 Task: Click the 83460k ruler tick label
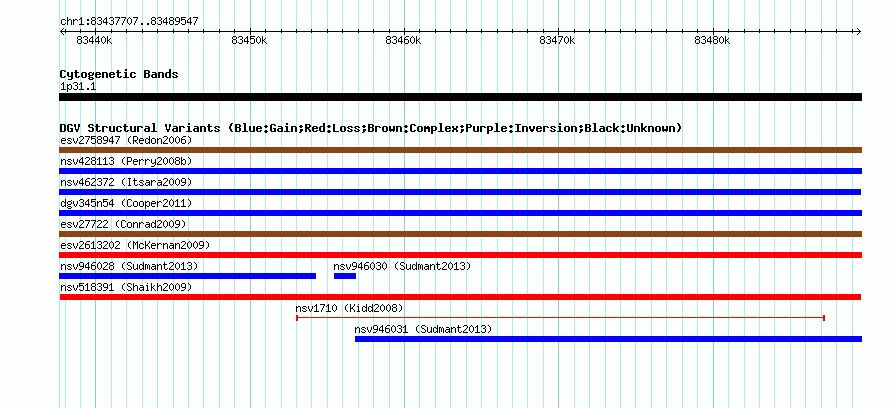pyautogui.click(x=403, y=40)
